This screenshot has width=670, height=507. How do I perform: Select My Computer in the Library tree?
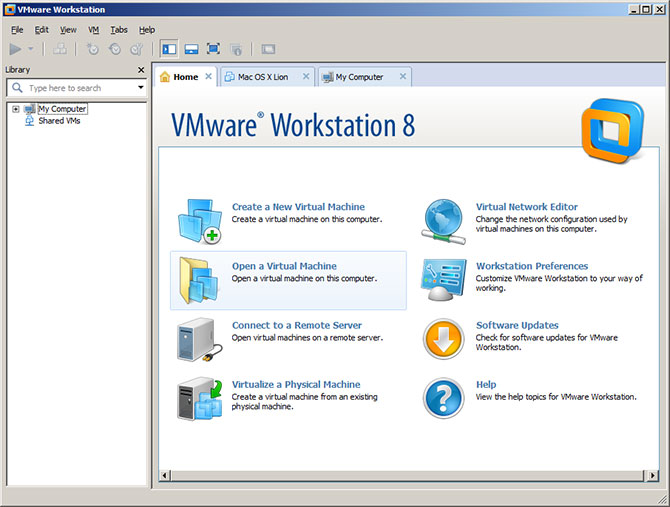click(62, 109)
